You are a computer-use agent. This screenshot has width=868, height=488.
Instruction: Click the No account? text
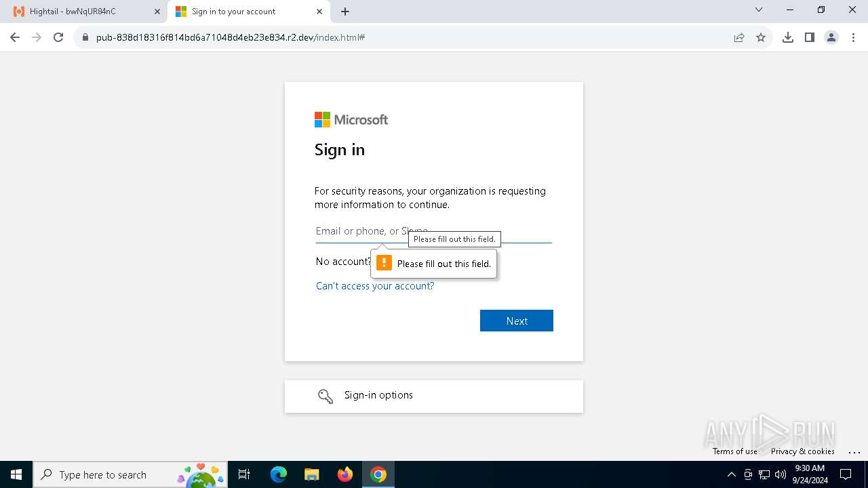(x=343, y=262)
